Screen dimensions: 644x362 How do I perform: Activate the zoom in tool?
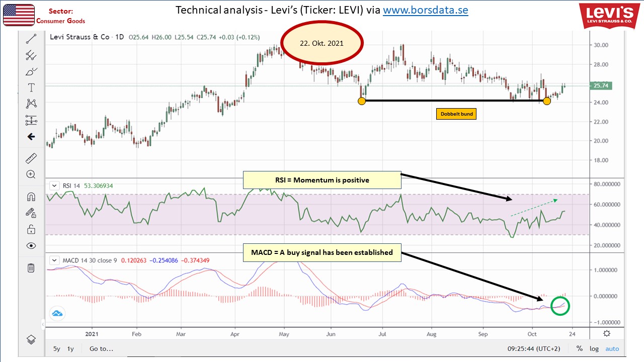click(31, 174)
